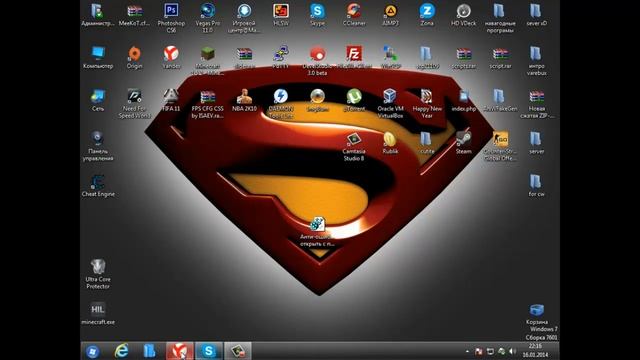Image resolution: width=640 pixels, height=360 pixels.
Task: Open the Yandex browser desktop shortcut
Action: pos(171,54)
